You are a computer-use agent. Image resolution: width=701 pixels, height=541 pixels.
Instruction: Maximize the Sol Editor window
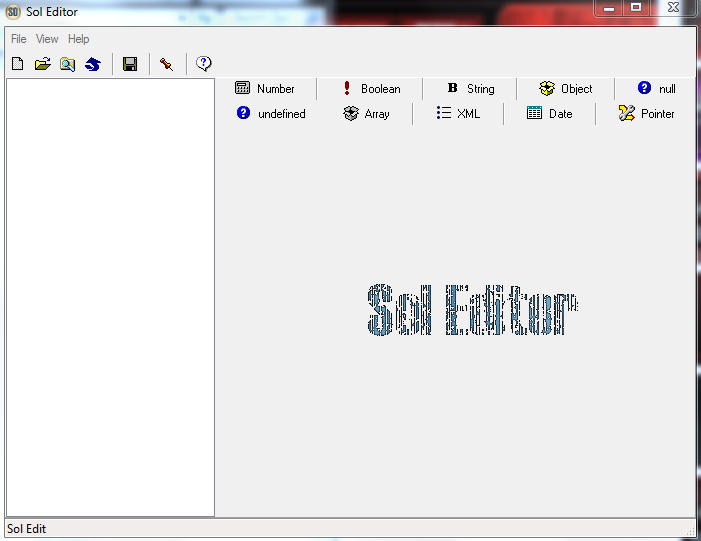(636, 8)
